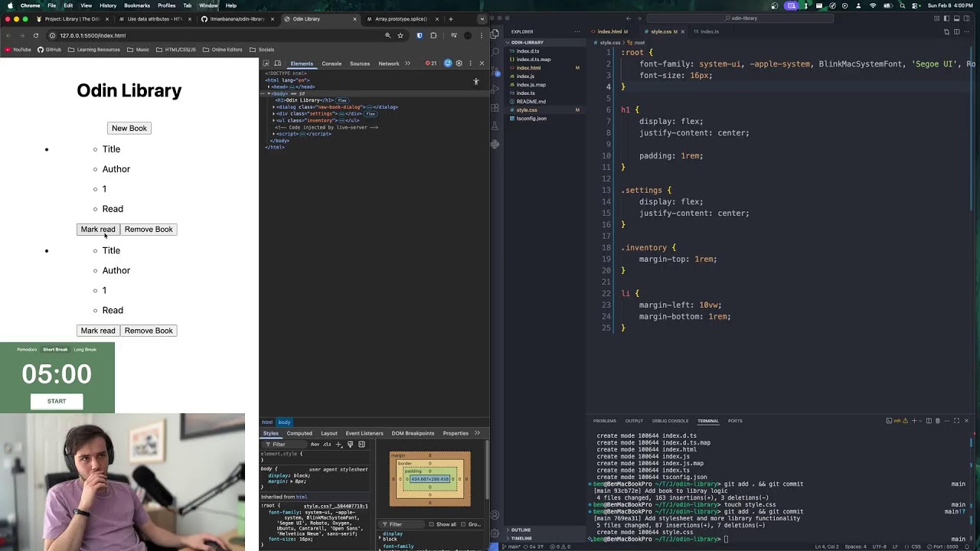
Task: Open VS Code Explorer activity icon
Action: click(496, 32)
